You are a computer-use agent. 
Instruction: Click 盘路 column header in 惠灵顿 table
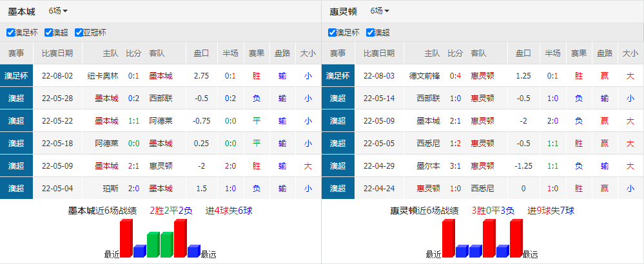coord(604,53)
